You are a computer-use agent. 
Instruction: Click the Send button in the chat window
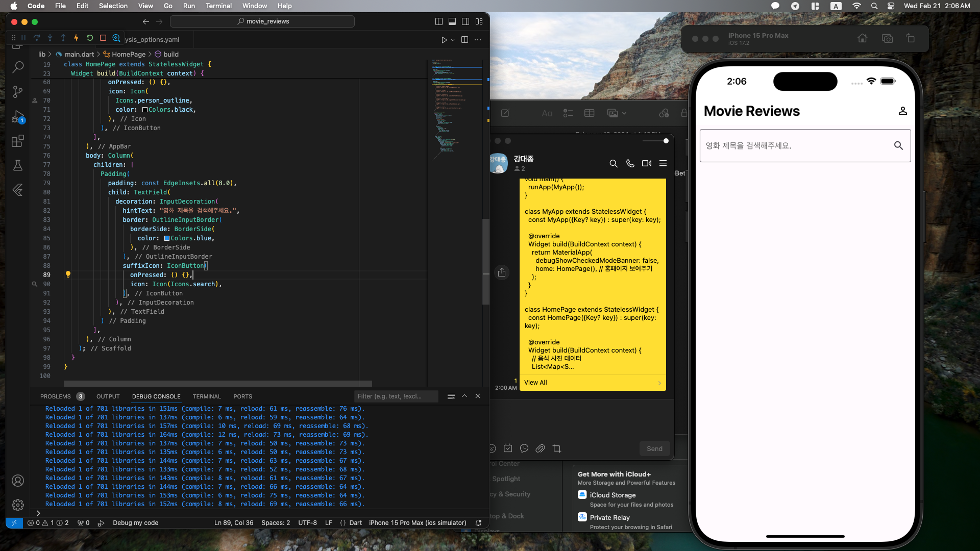coord(654,449)
